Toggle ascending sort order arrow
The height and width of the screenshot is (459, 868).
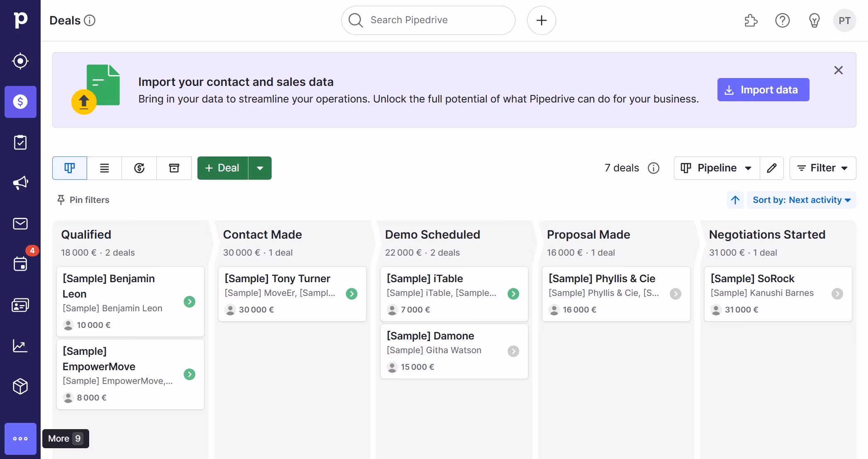point(735,200)
